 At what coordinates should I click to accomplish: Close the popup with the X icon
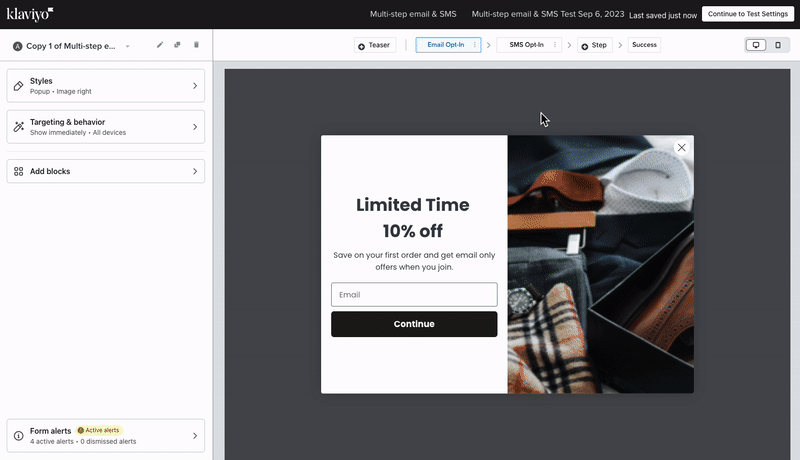point(682,147)
